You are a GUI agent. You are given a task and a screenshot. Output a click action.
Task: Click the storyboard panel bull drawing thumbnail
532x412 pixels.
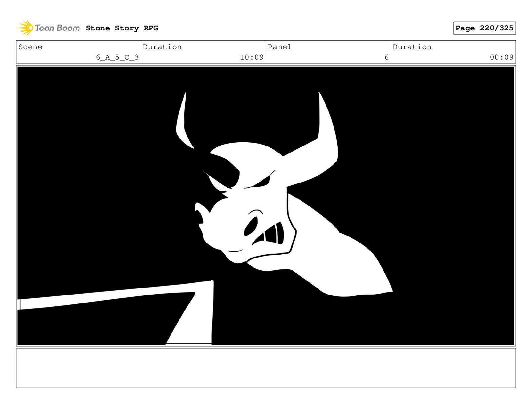coord(266,206)
